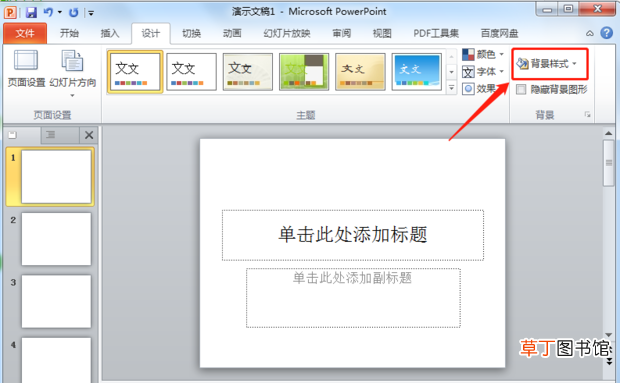The width and height of the screenshot is (620, 383).
Task: Switch to the 审阅 tab
Action: [x=342, y=34]
